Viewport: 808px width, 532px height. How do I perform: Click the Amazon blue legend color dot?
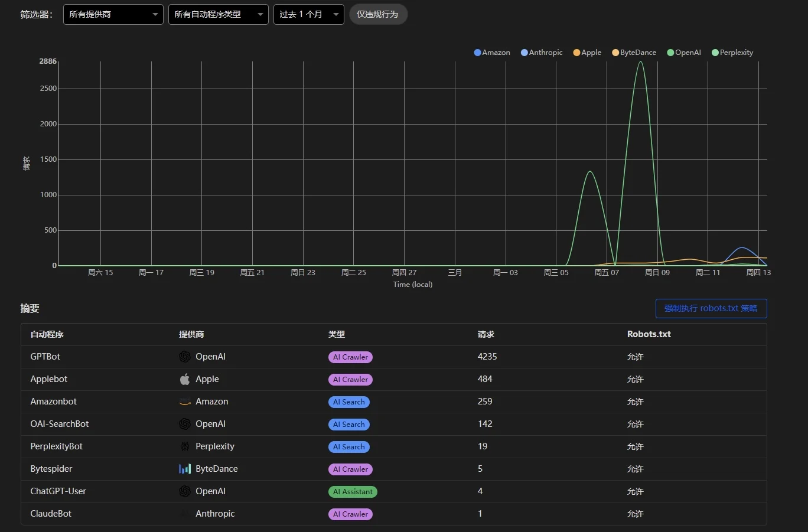pyautogui.click(x=477, y=53)
